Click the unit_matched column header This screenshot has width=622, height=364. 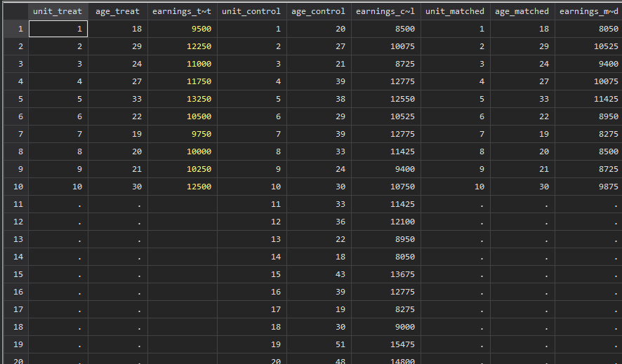click(x=455, y=11)
